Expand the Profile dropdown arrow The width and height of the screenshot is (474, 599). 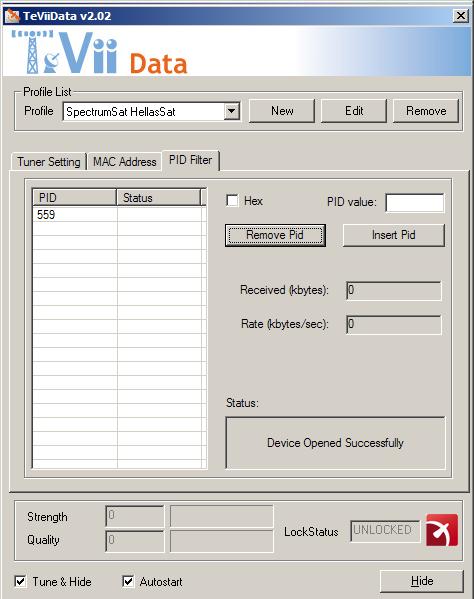(x=231, y=111)
